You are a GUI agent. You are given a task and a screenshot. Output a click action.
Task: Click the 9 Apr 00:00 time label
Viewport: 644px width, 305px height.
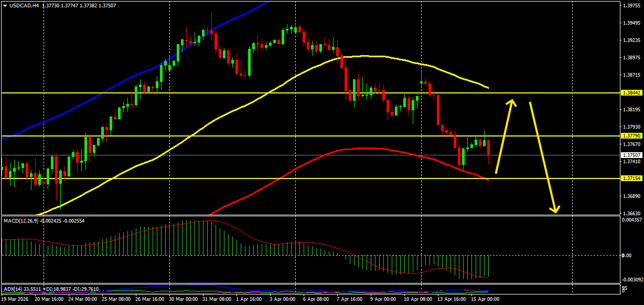point(383,299)
